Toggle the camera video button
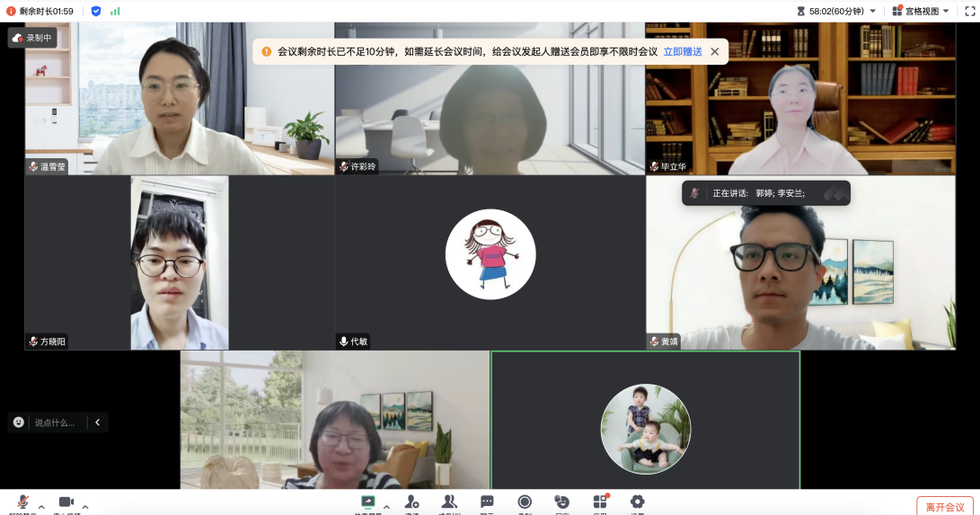Image resolution: width=980 pixels, height=515 pixels. tap(66, 502)
